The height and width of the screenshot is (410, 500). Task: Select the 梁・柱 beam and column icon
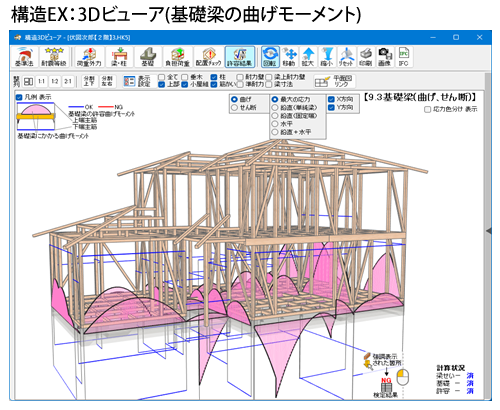pyautogui.click(x=119, y=57)
